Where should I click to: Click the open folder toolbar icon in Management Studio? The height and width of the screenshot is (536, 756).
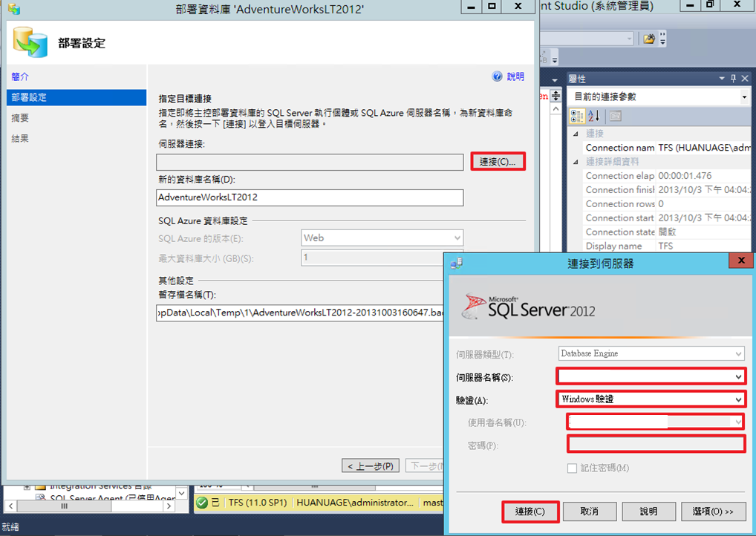coord(649,39)
